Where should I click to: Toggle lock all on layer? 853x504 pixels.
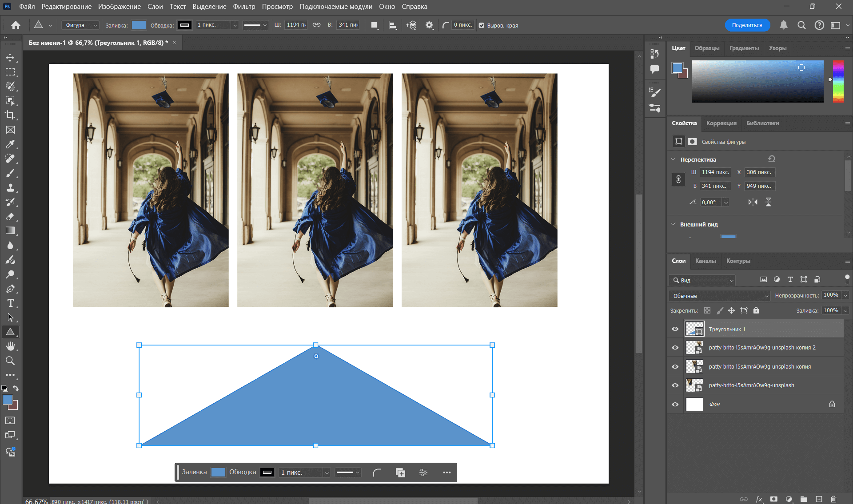756,310
